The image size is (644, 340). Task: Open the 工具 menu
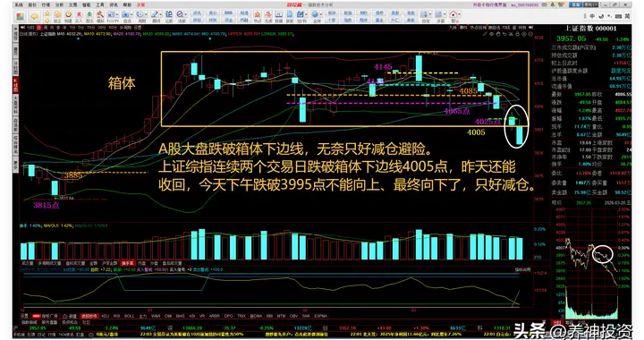(x=100, y=4)
